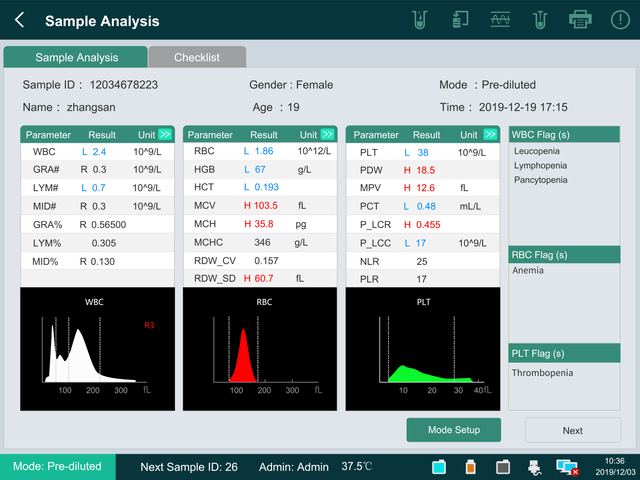Click the data export icon in header
Screen dimensions: 640x480
[x=461, y=19]
